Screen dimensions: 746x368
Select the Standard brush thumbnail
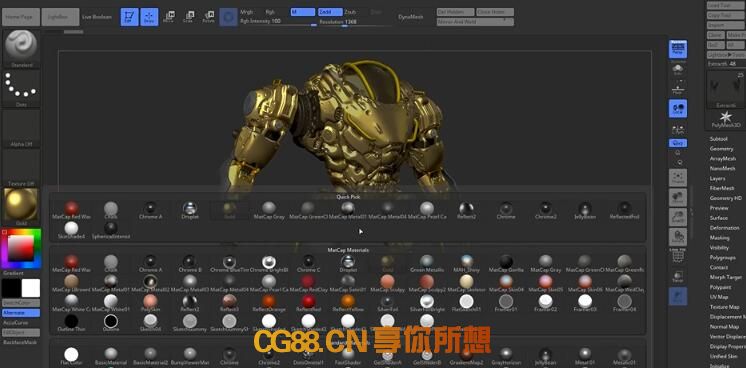pyautogui.click(x=21, y=49)
